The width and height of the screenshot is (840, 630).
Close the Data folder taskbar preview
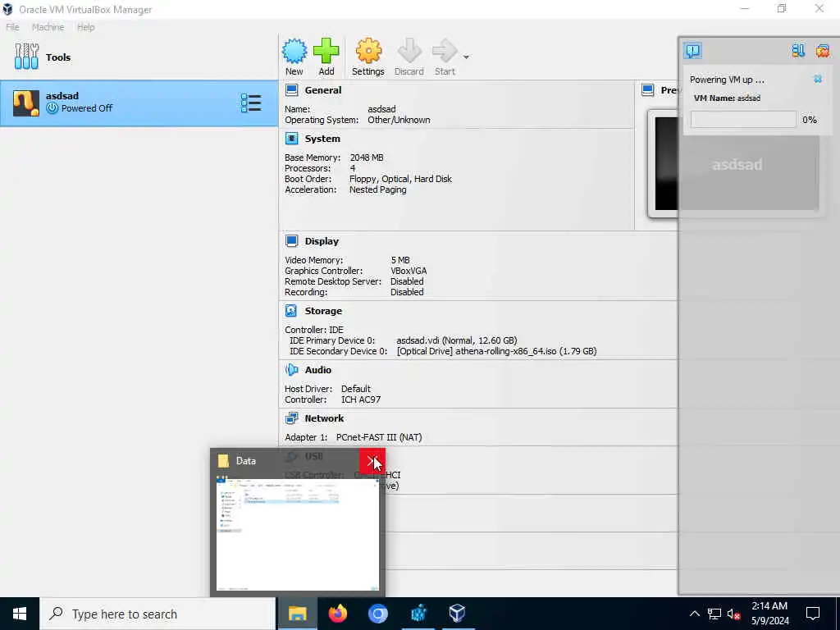click(x=372, y=461)
